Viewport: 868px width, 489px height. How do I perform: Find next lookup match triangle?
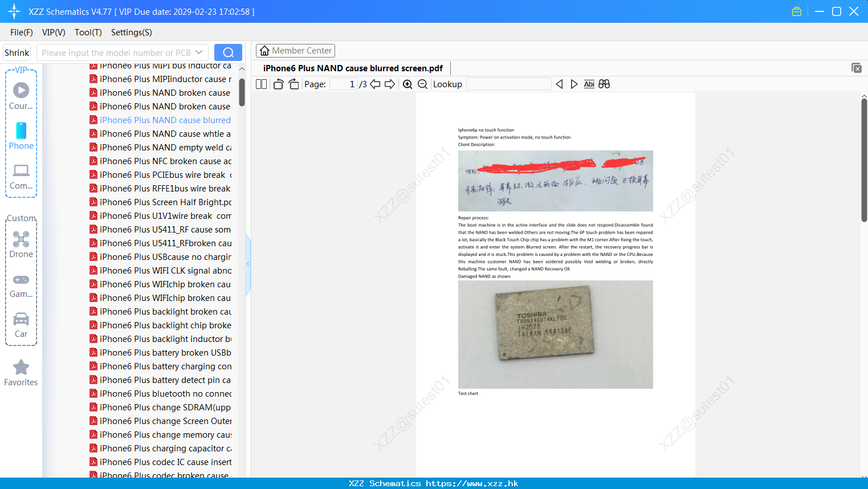(x=574, y=84)
